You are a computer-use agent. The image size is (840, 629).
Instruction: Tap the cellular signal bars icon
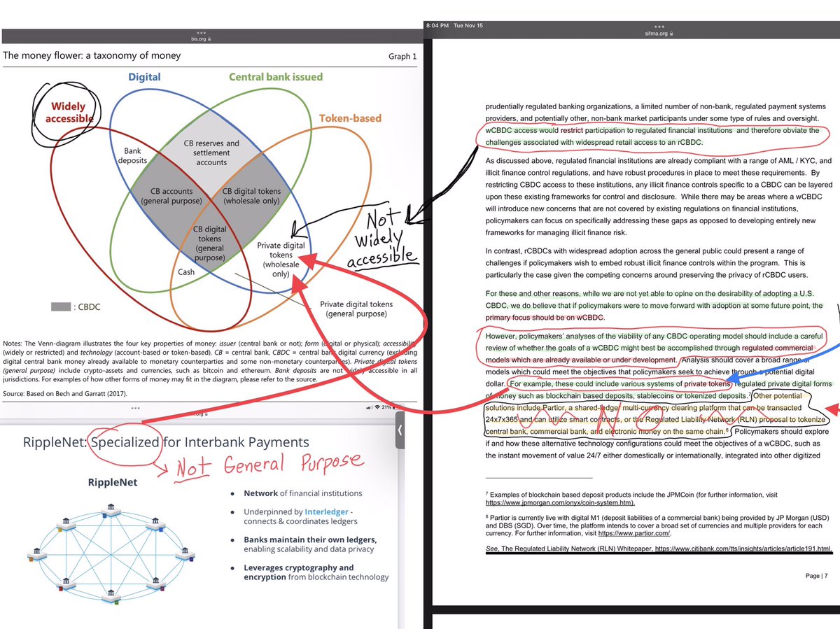(x=369, y=407)
